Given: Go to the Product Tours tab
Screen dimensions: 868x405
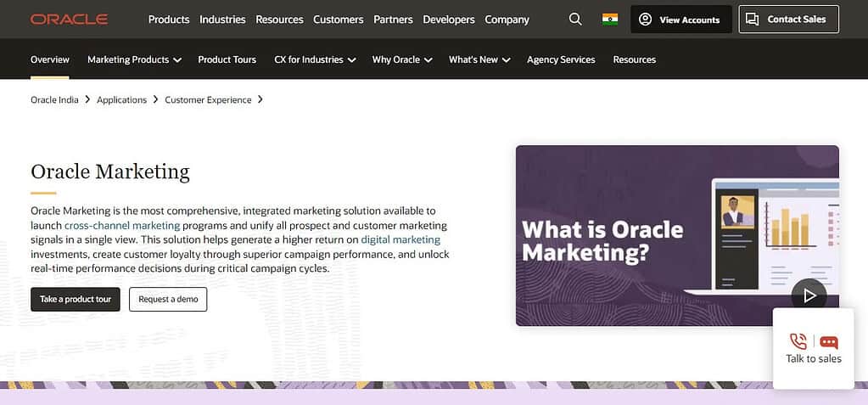Looking at the screenshot, I should (x=227, y=59).
